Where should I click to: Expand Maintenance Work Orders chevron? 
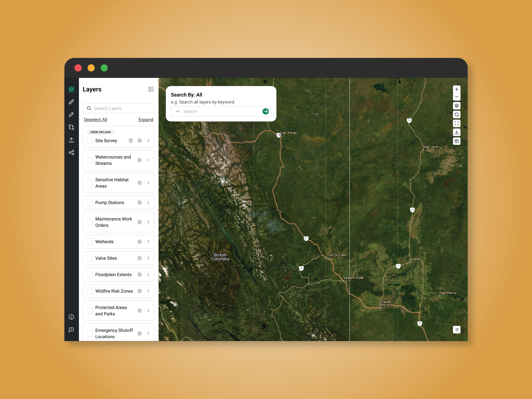[148, 222]
